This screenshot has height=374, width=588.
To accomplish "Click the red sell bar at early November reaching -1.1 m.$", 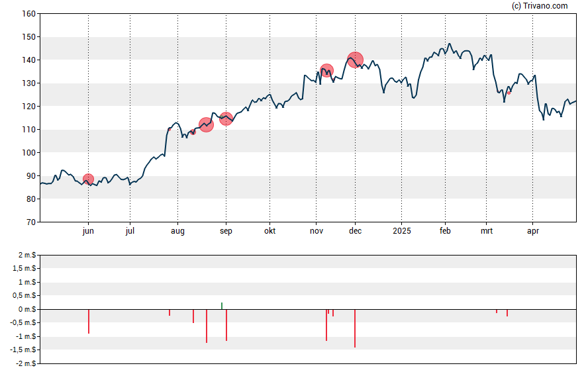I will pos(326,325).
